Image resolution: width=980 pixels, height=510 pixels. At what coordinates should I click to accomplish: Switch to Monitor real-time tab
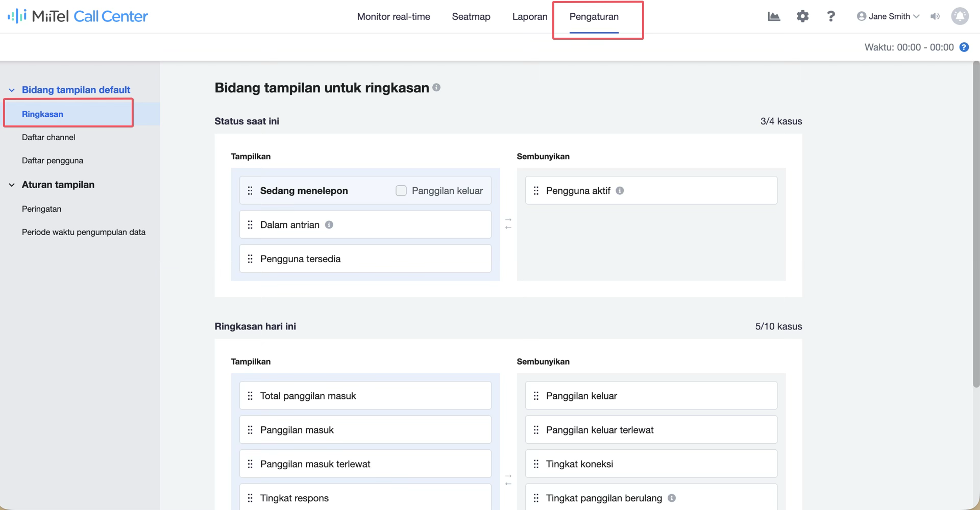pyautogui.click(x=394, y=17)
